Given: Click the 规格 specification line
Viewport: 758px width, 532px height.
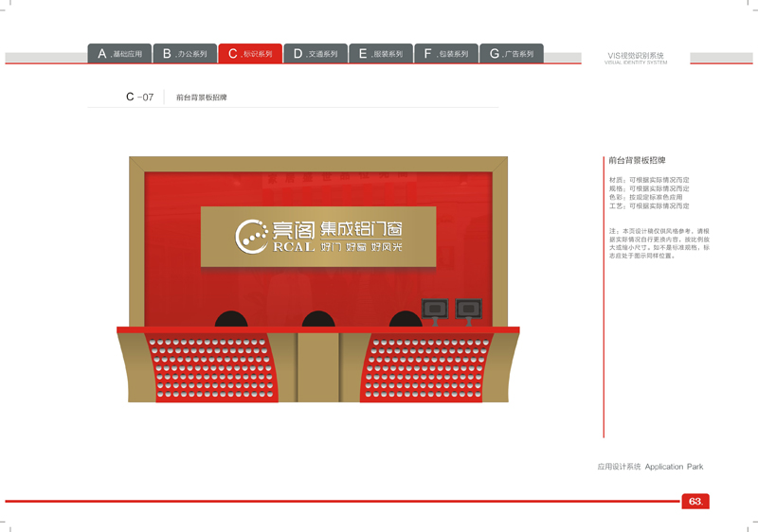Looking at the screenshot, I should (649, 188).
